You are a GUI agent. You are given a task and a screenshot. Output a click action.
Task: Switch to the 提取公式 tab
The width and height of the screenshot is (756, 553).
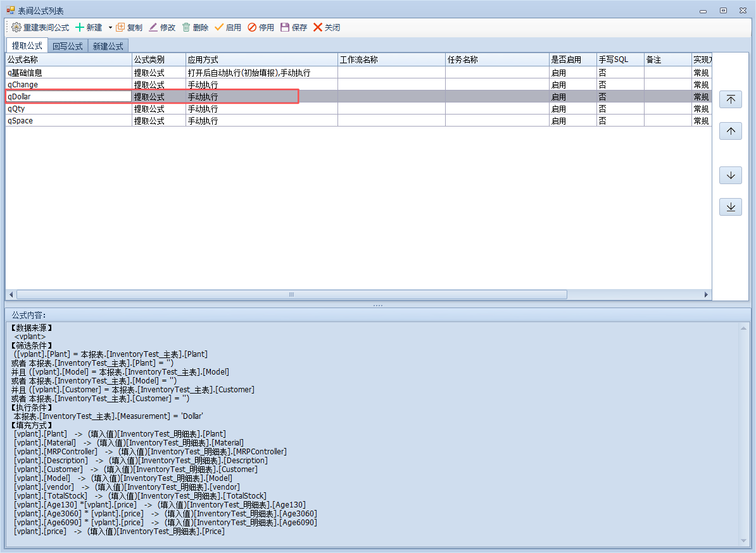point(27,46)
